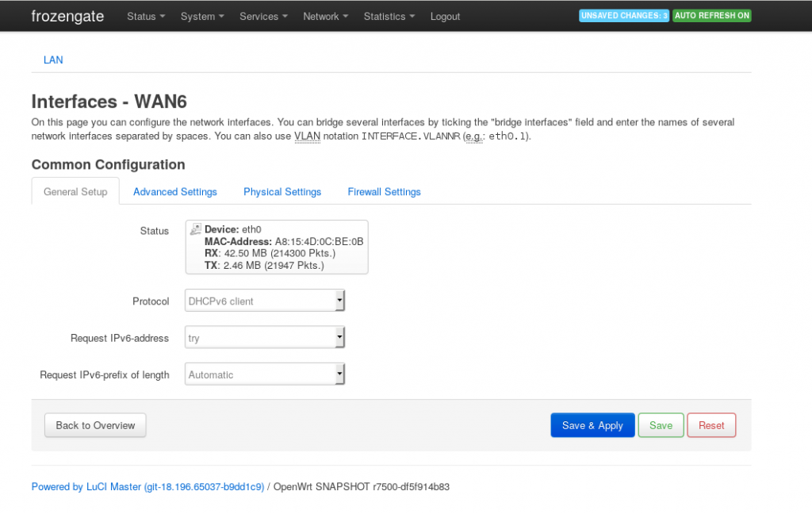Open the System menu
The width and height of the screenshot is (812, 514).
point(202,16)
